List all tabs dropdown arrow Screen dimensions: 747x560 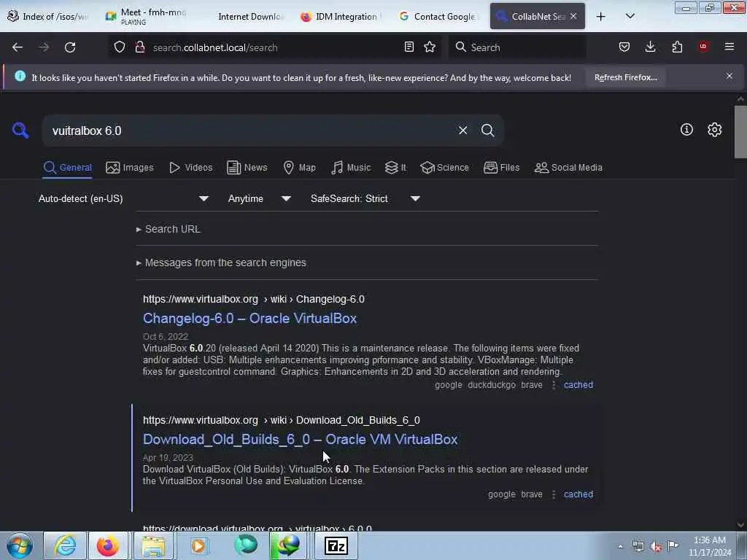[x=630, y=16]
